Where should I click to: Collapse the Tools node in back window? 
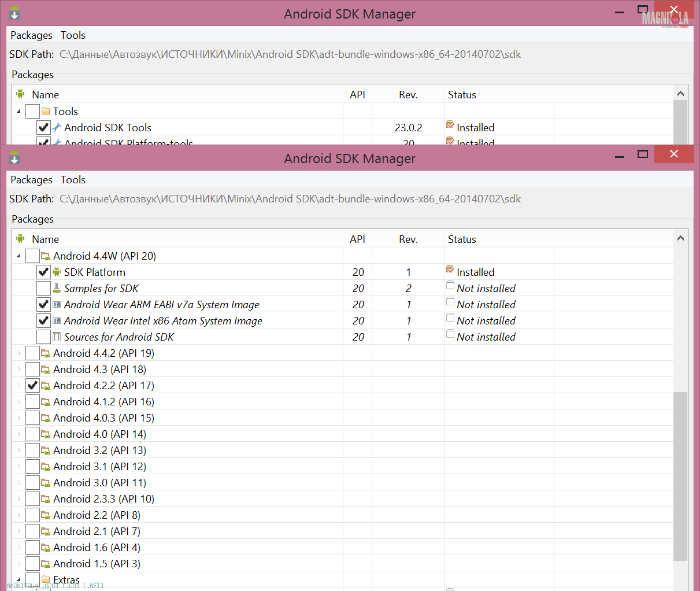click(x=19, y=111)
